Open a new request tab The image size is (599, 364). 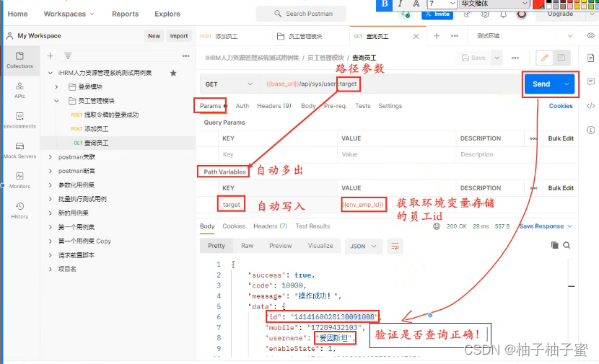(437, 36)
